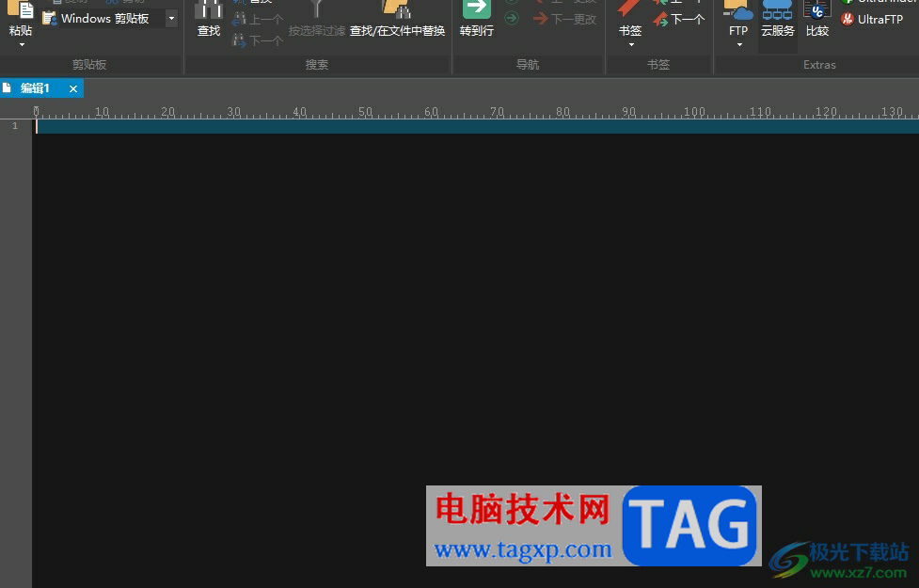The height and width of the screenshot is (588, 919).
Task: Click 下一更改 next change
Action: pyautogui.click(x=565, y=20)
